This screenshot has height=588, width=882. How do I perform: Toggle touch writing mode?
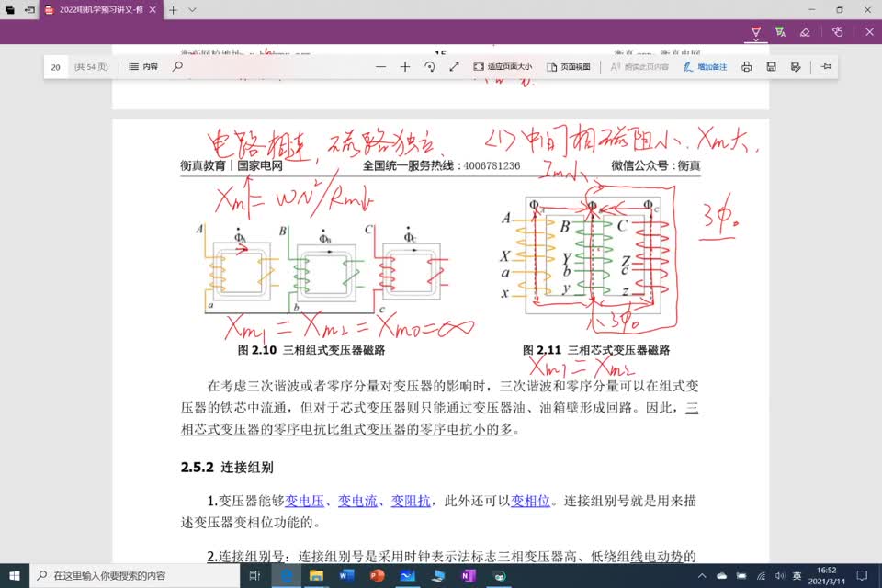(838, 32)
